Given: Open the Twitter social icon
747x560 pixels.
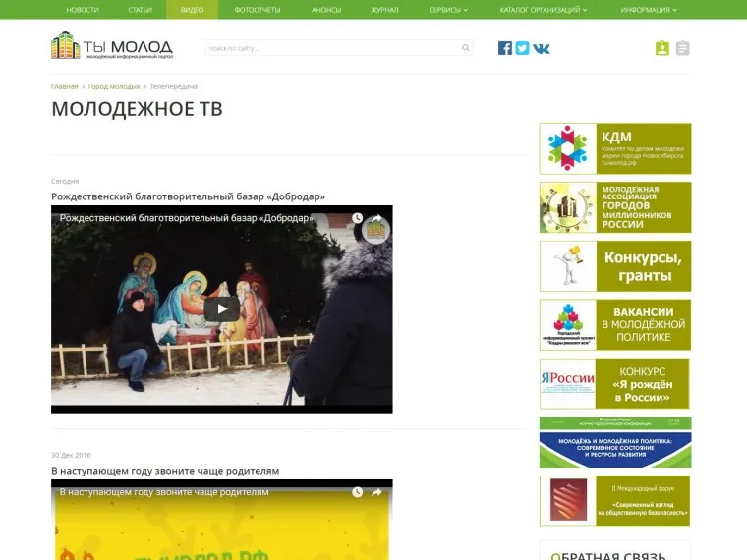Looking at the screenshot, I should (522, 48).
